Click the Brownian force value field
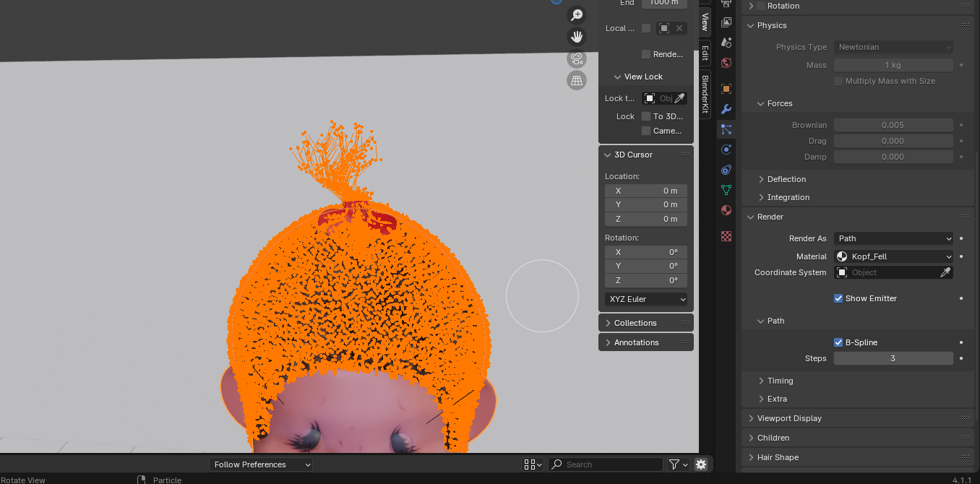The height and width of the screenshot is (484, 980). click(893, 125)
